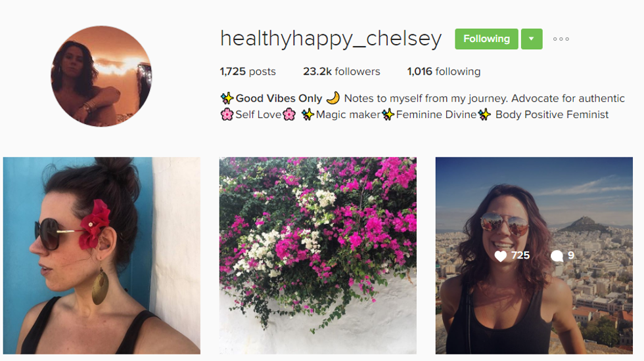Screen dimensions: 644x361
Task: Click the comment bubble icon on photo
Action: click(x=557, y=256)
